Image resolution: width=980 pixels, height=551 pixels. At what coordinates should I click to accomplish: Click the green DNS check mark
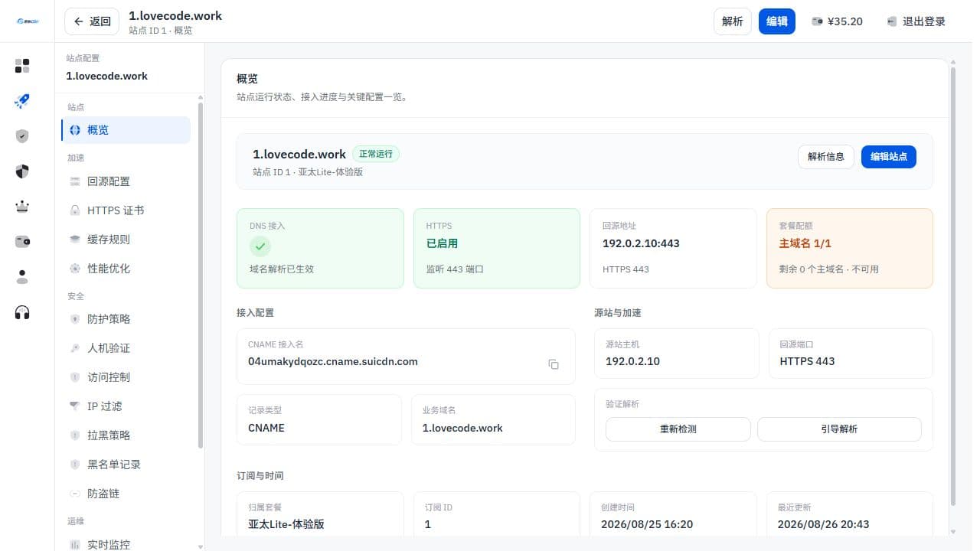pos(260,246)
